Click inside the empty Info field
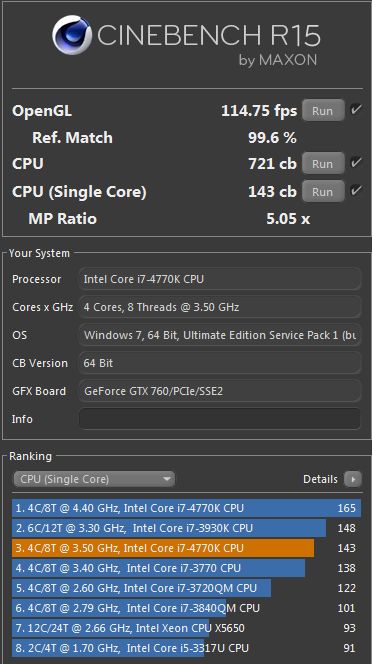This screenshot has height=664, width=372. (219, 419)
